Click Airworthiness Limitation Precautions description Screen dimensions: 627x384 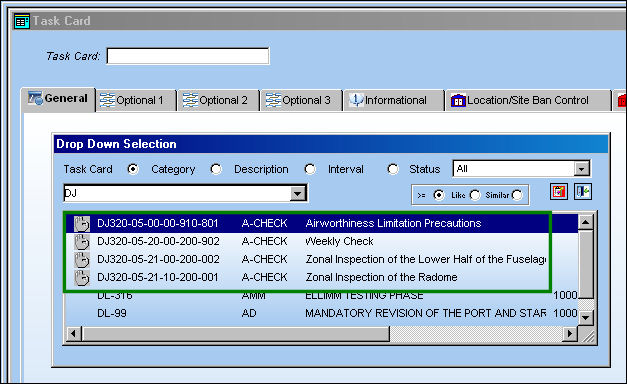pyautogui.click(x=393, y=223)
